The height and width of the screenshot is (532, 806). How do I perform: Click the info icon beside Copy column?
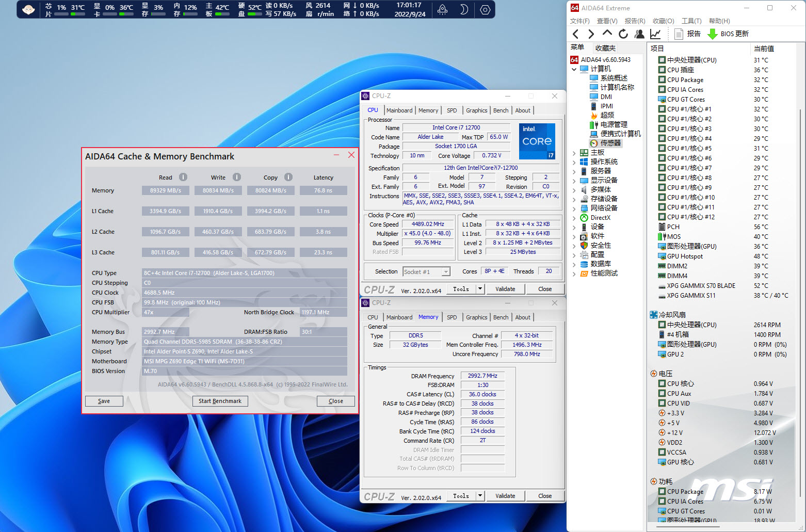[x=288, y=177]
